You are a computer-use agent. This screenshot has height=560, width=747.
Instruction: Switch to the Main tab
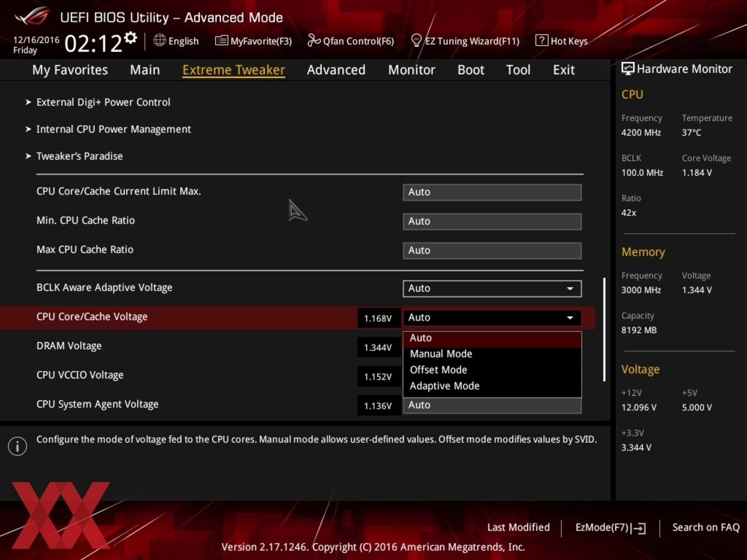145,70
